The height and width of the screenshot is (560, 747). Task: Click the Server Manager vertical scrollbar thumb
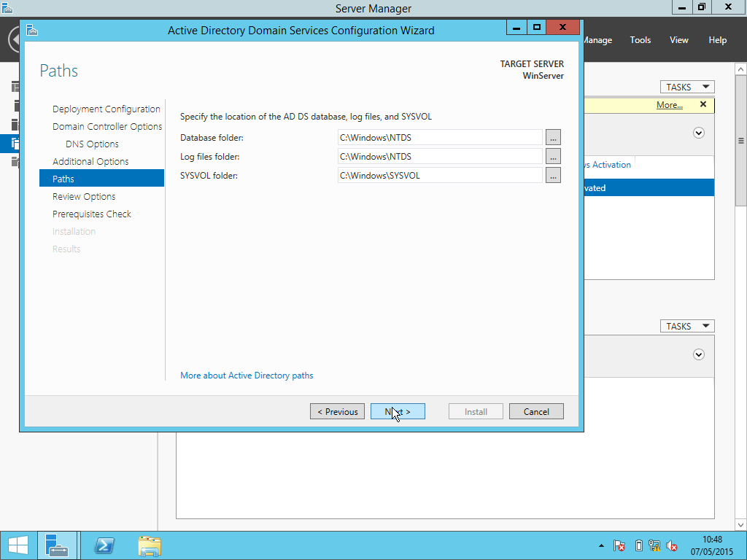coord(741,141)
